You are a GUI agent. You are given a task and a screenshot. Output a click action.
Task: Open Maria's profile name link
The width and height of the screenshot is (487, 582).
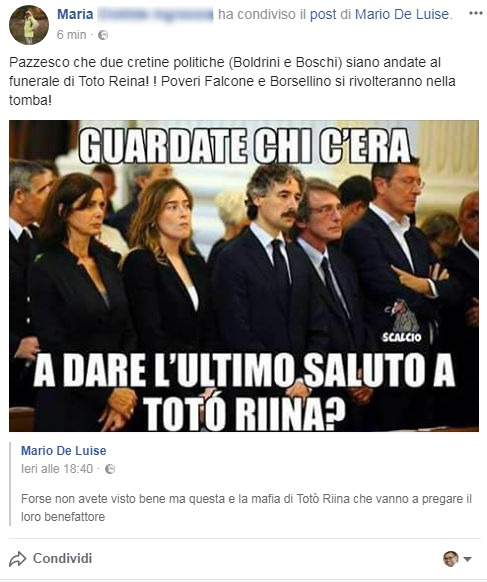point(75,14)
